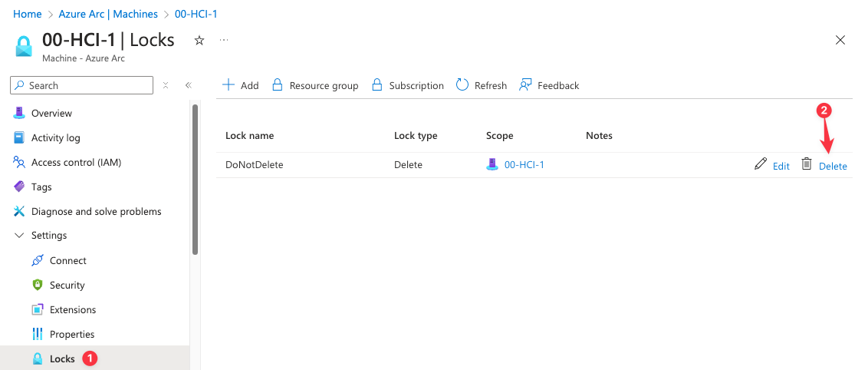Click the Scope column header
This screenshot has width=868, height=370.
point(500,136)
